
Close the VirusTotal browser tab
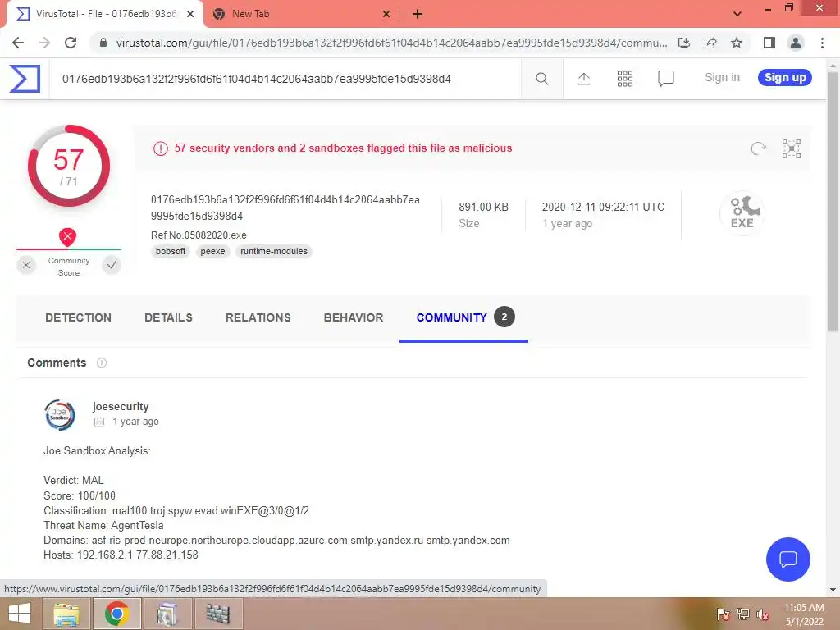click(190, 14)
